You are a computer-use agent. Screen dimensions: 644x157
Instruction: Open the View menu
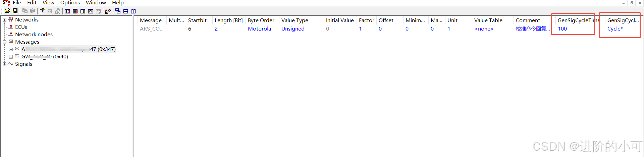click(x=48, y=3)
